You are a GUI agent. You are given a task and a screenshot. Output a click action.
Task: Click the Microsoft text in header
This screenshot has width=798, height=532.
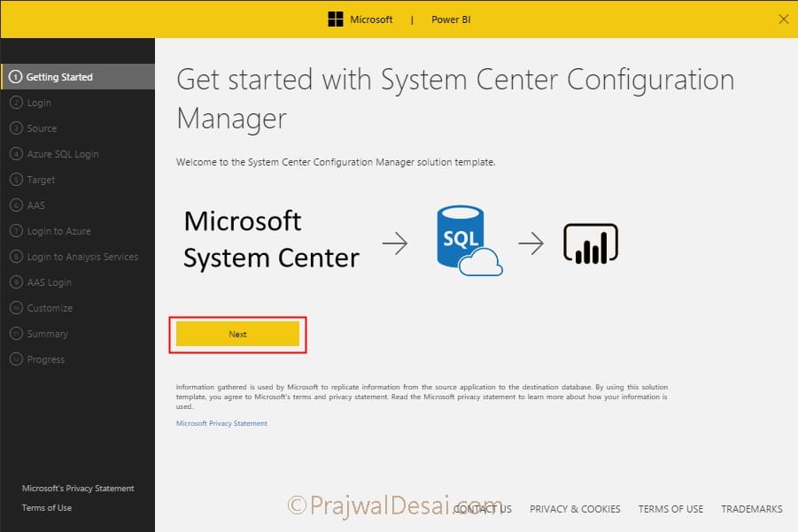pyautogui.click(x=371, y=19)
